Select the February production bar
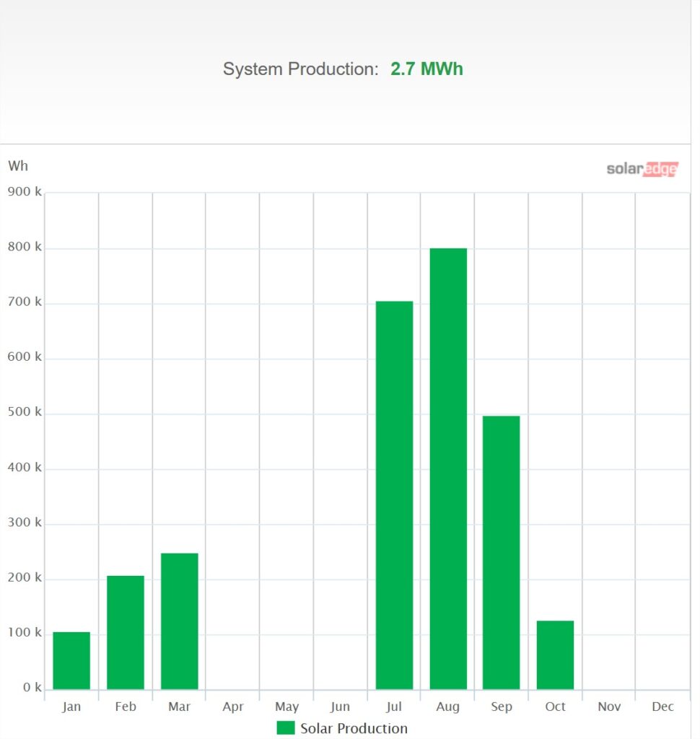 coord(126,632)
